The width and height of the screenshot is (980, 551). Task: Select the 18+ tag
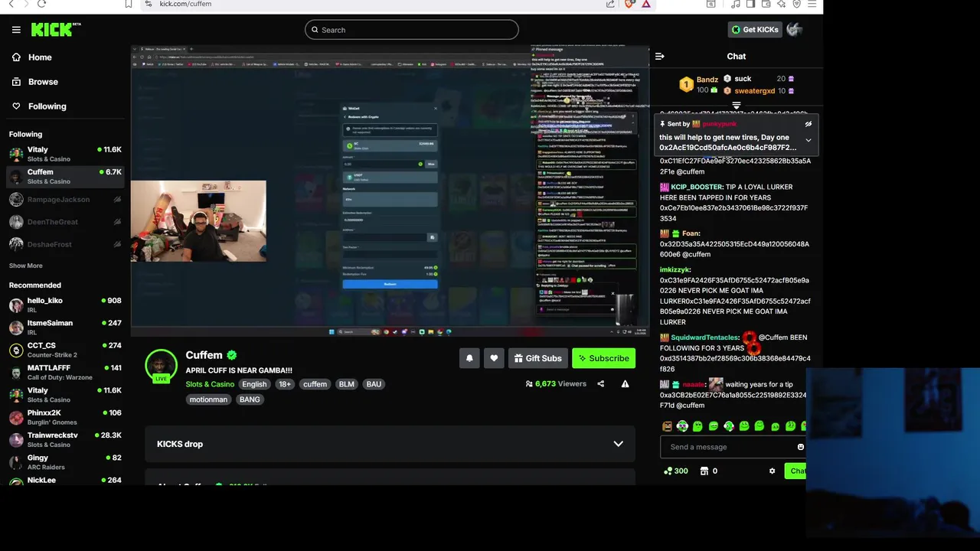pos(285,384)
